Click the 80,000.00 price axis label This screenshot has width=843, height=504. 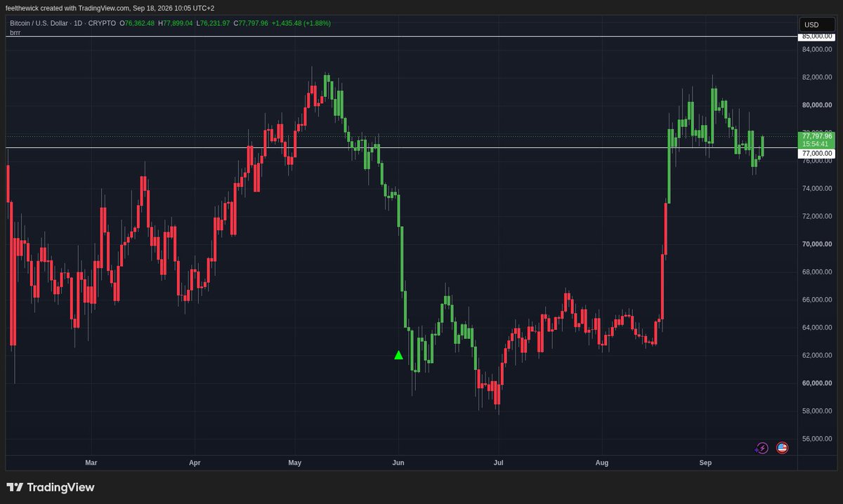pyautogui.click(x=817, y=105)
